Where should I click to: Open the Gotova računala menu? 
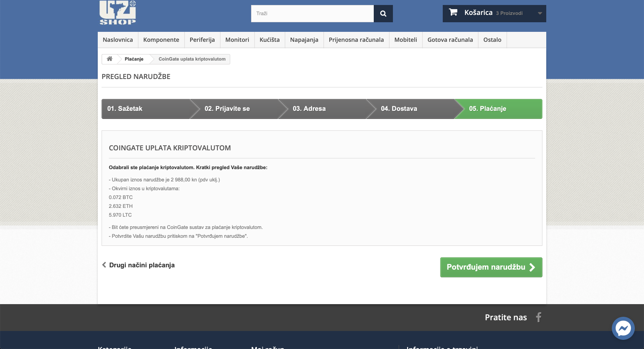pyautogui.click(x=450, y=40)
